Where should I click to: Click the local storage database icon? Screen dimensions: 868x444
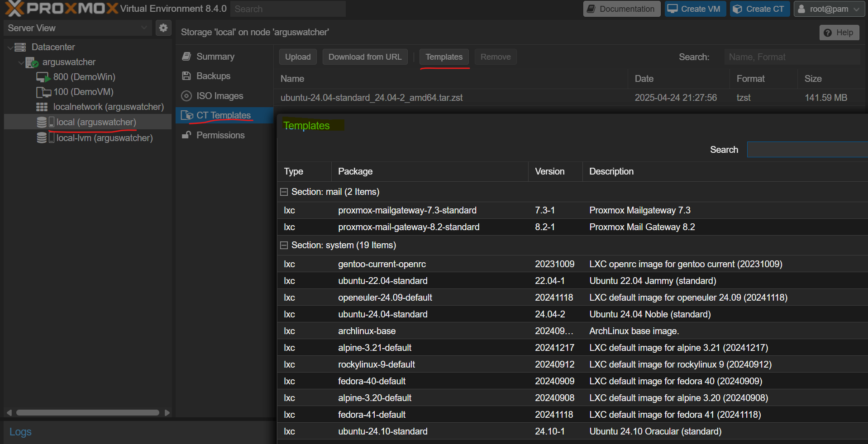click(x=42, y=122)
